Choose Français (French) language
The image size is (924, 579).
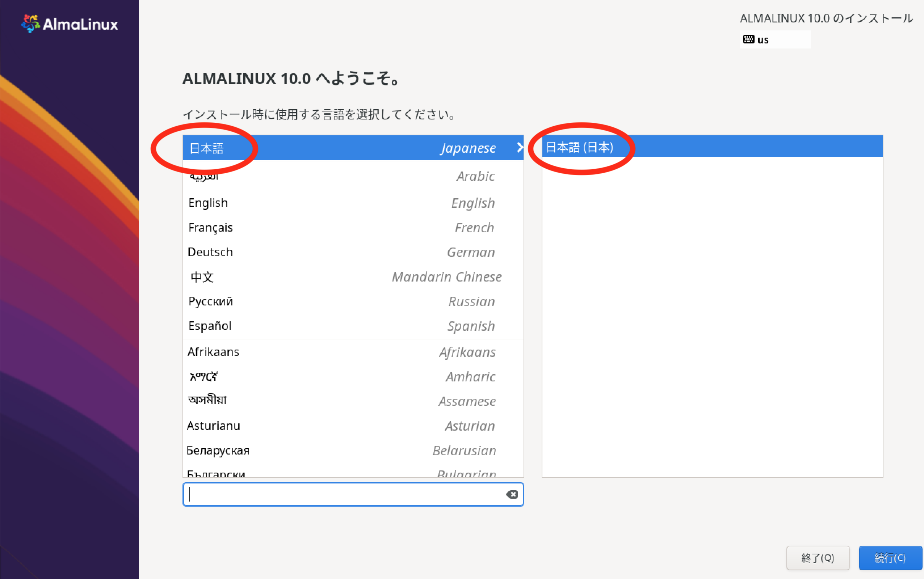(353, 228)
